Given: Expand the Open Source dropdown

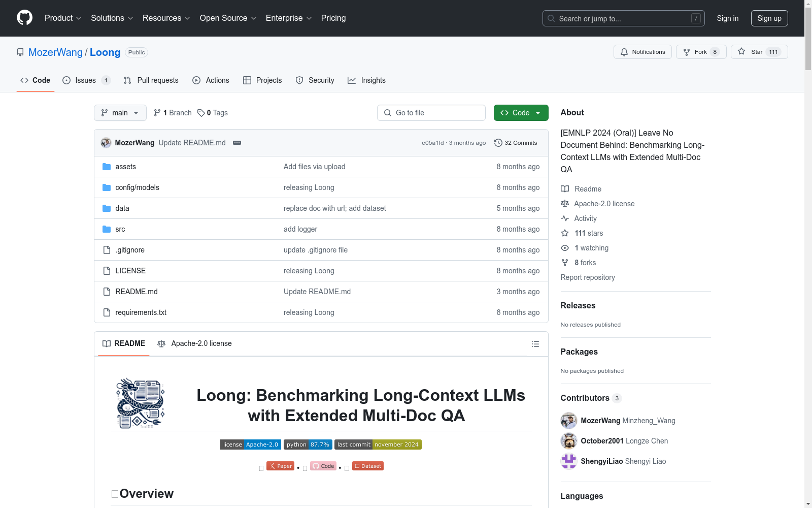Looking at the screenshot, I should pos(228,18).
